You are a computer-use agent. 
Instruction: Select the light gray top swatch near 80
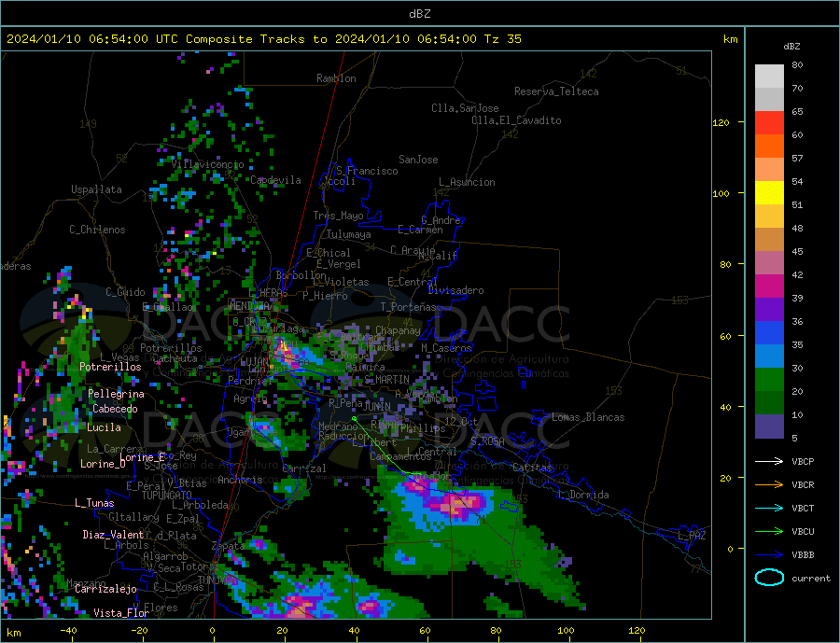click(x=769, y=77)
